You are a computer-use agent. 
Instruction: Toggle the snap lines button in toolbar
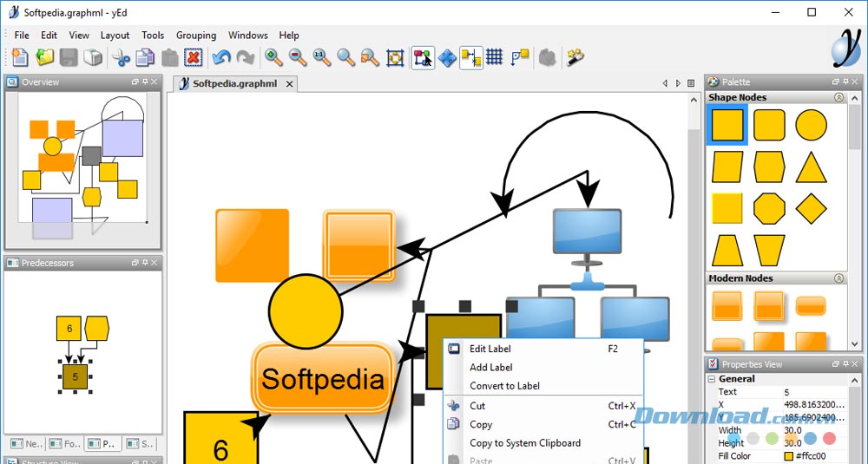pyautogui.click(x=471, y=58)
